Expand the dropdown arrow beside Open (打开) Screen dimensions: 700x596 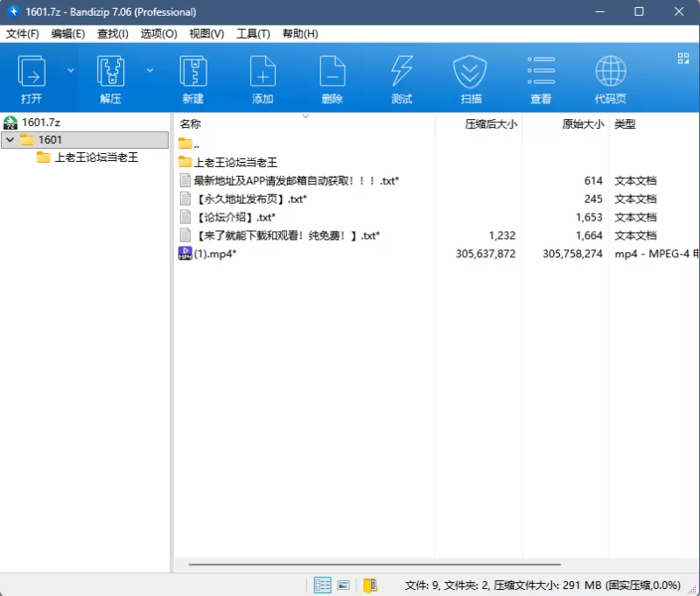point(71,70)
